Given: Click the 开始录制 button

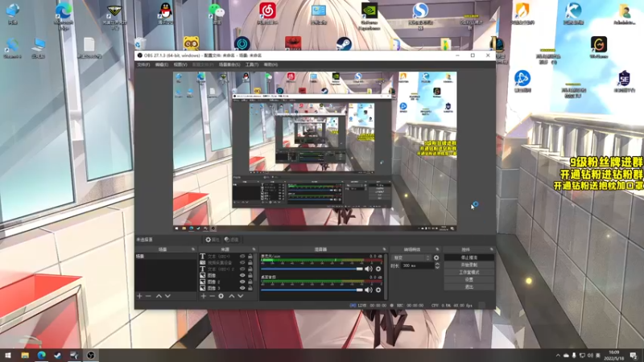Looking at the screenshot, I should tap(469, 265).
